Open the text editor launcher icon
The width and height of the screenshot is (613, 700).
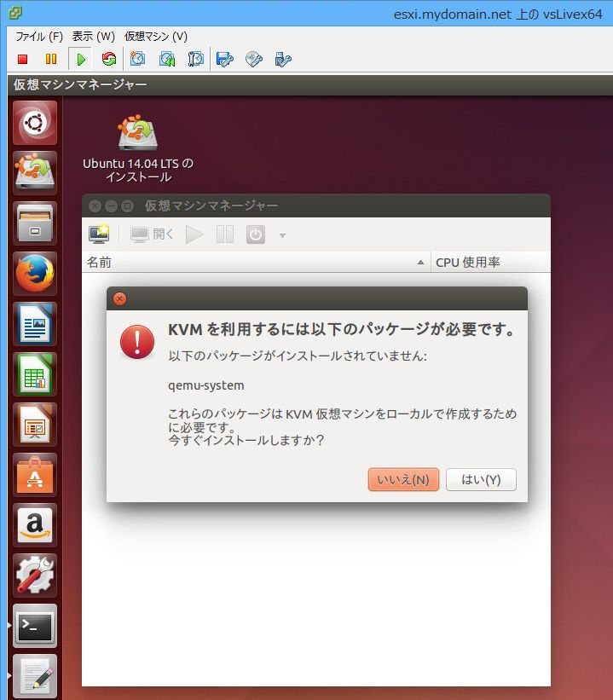click(x=35, y=676)
